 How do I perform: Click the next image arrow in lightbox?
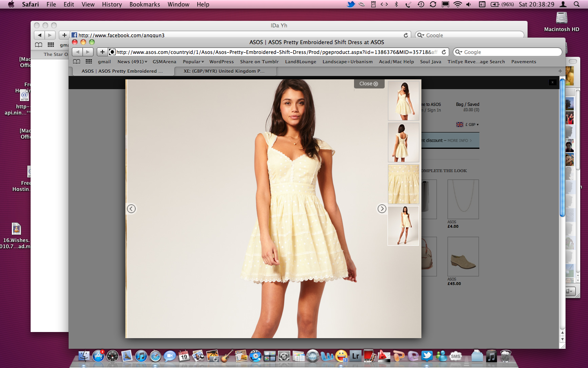tap(381, 209)
